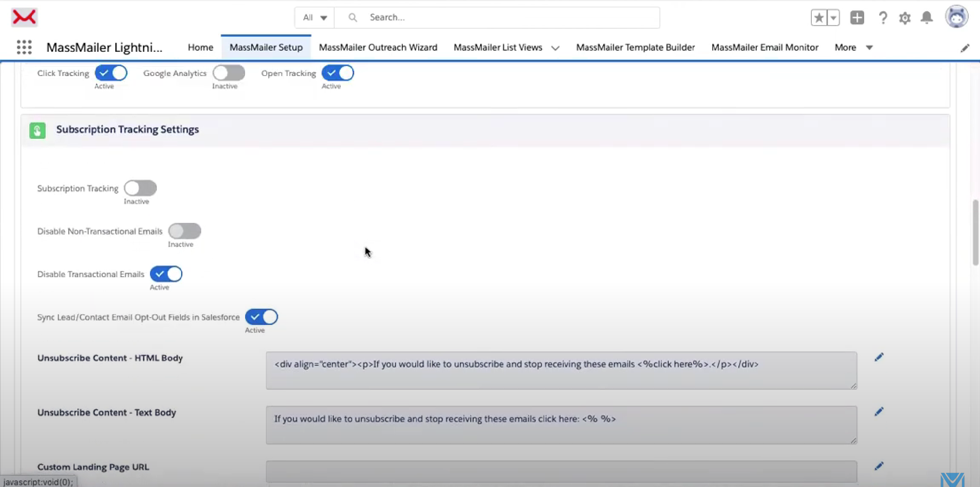Screen dimensions: 980x487
Task: Switch to MassMailer Outreach Wizard tab
Action: tap(378, 47)
